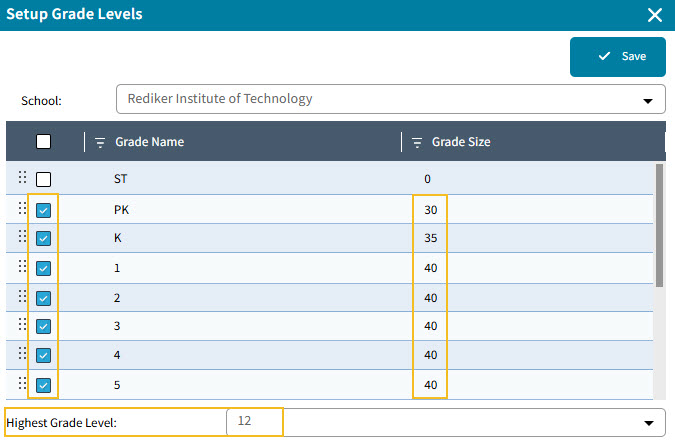Click the PK grade name cell
Screen dimensions: 675x442
(x=121, y=210)
